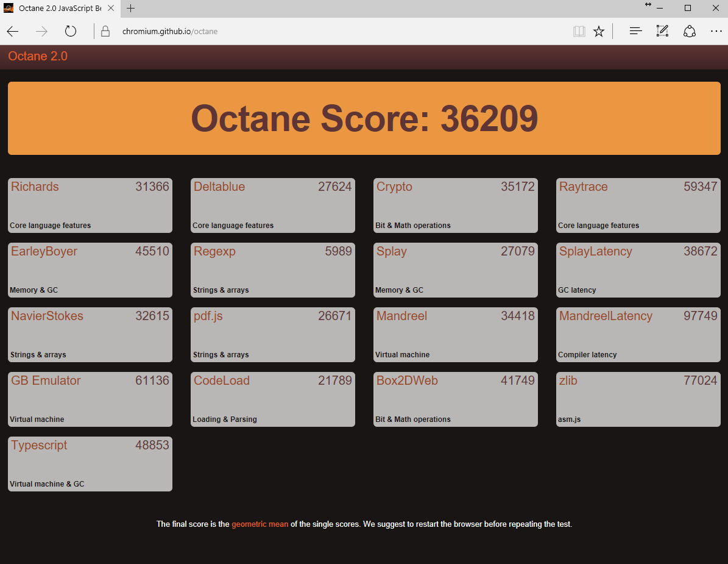This screenshot has height=564, width=728.
Task: Open the Hub menu
Action: pos(635,31)
